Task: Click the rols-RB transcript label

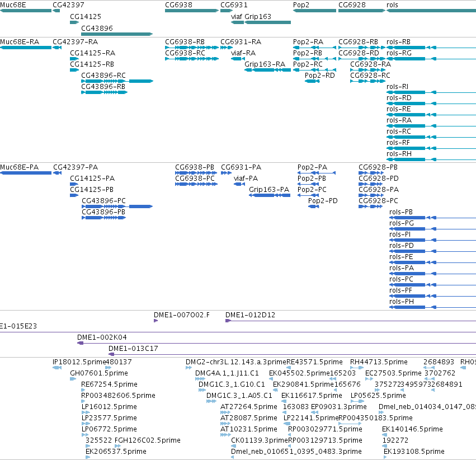Action: 398,42
